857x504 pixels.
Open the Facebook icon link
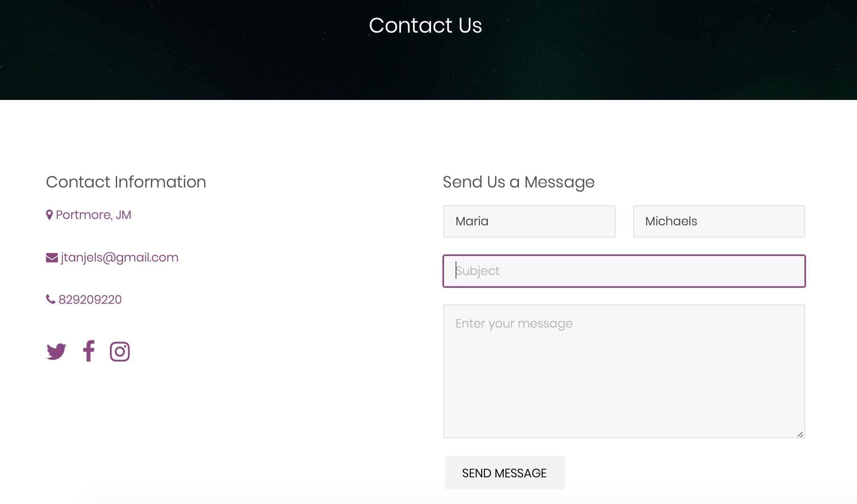(88, 351)
